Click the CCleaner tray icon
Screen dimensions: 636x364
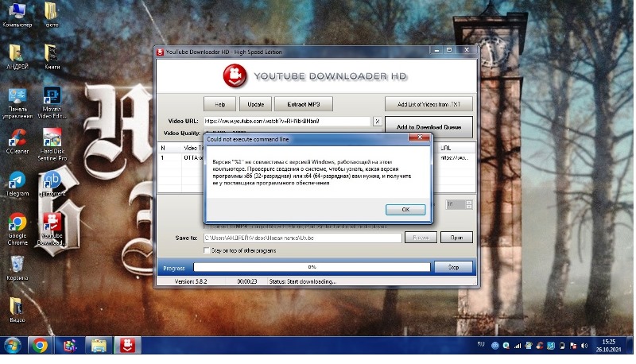540,346
